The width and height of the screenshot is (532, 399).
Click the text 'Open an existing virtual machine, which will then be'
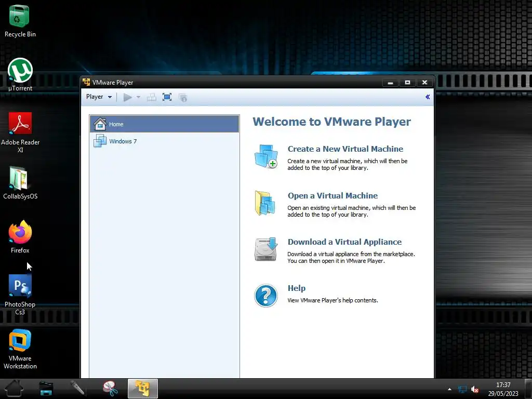(352, 208)
